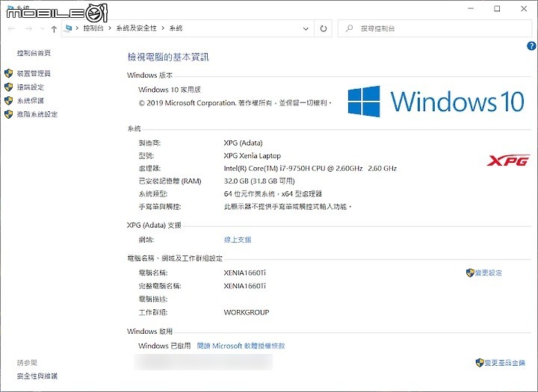Open the recent locations dropdown arrow
The width and height of the screenshot is (538, 392).
(x=42, y=28)
